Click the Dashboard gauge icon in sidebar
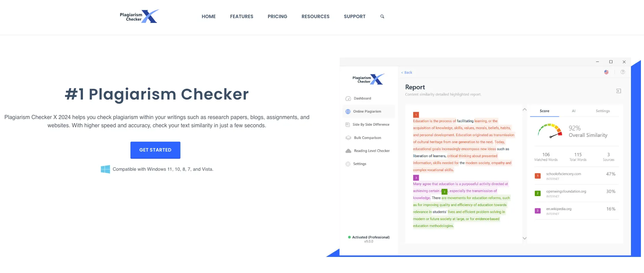 (x=348, y=99)
